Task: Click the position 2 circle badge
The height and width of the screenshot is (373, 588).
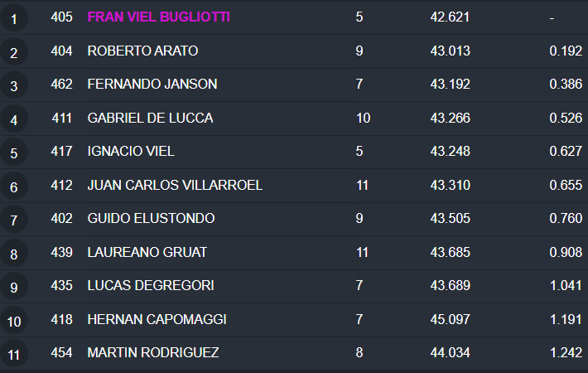Action: (x=14, y=52)
